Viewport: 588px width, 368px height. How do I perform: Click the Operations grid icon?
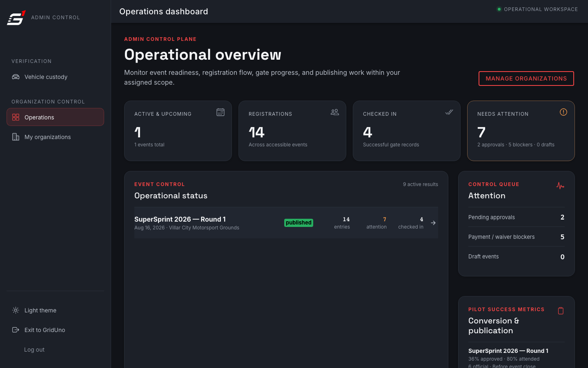point(16,117)
